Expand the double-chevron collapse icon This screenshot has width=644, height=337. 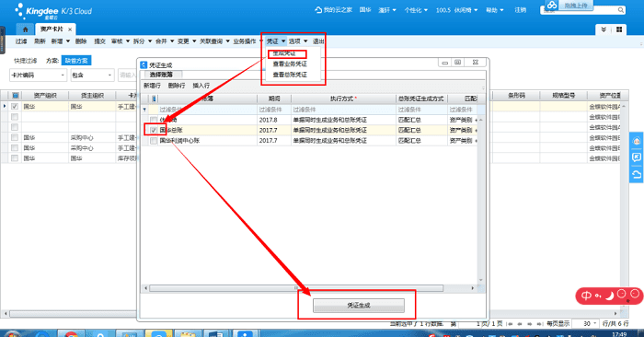point(604,29)
